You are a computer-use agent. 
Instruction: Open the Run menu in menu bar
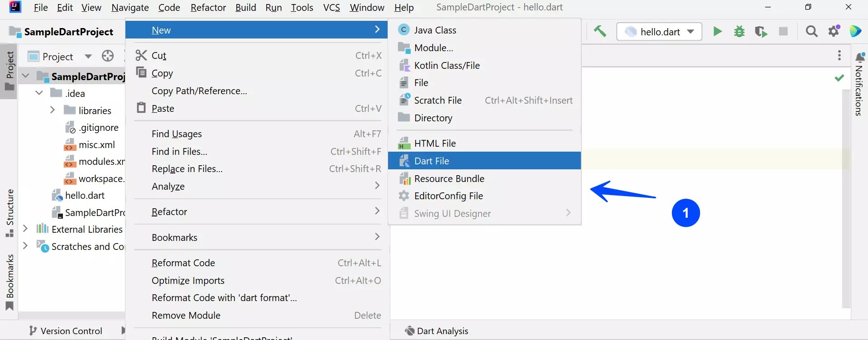tap(273, 7)
